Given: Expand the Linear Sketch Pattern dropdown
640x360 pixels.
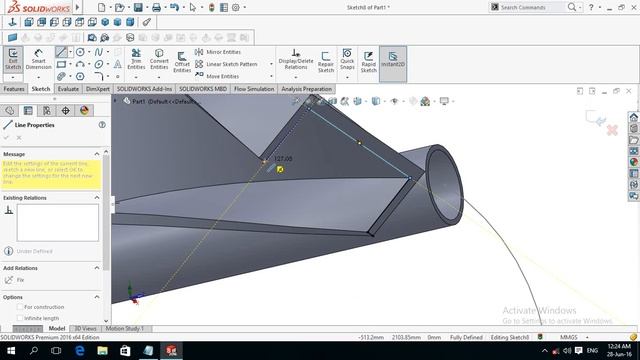Looking at the screenshot, I should point(271,64).
